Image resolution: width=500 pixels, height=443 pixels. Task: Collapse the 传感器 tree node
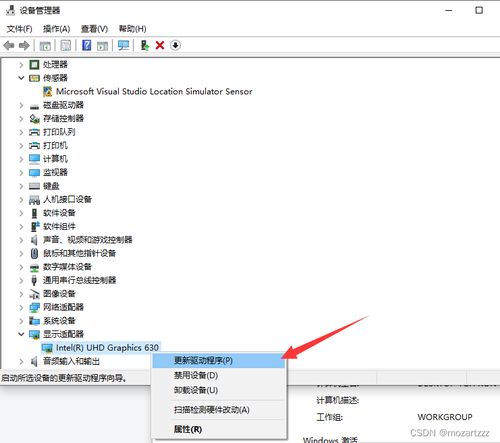(x=21, y=78)
